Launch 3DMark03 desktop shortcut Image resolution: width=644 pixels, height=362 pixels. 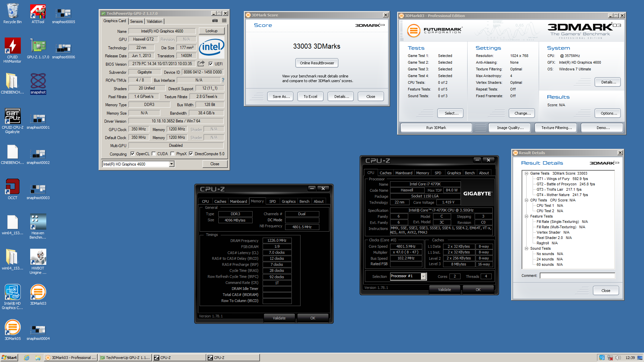click(x=38, y=295)
